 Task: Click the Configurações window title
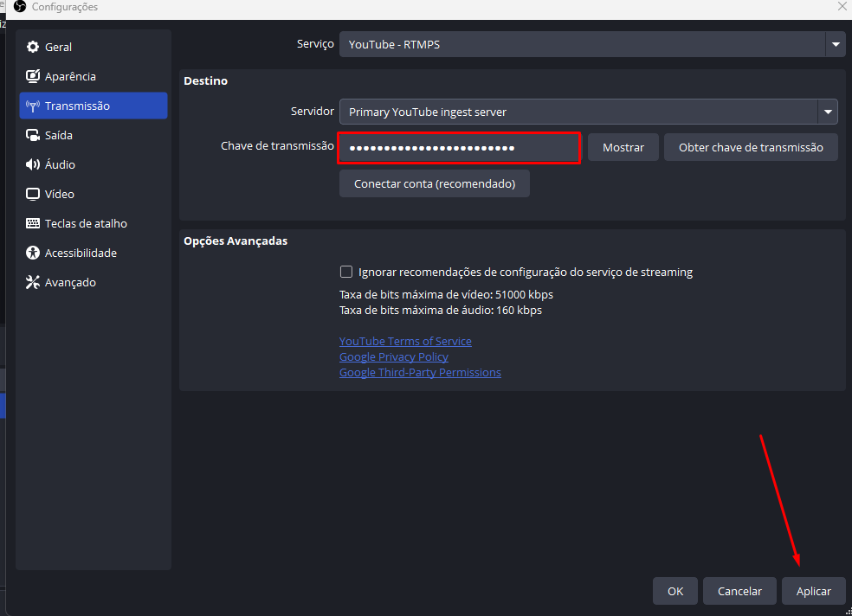click(65, 7)
